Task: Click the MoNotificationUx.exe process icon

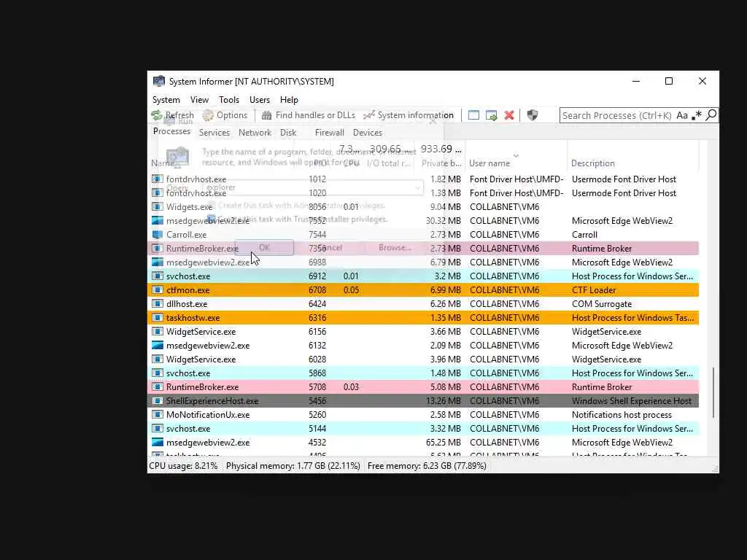Action: pos(158,414)
